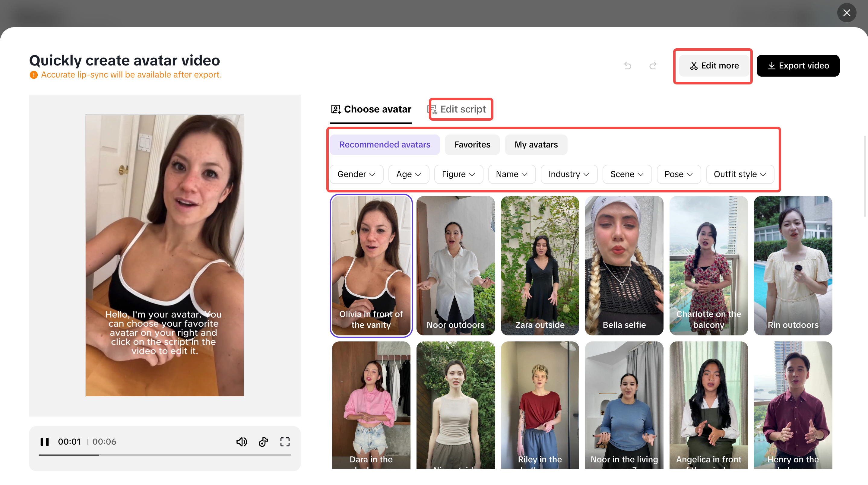868x485 pixels.
Task: Expand the Outfit style dropdown
Action: 740,174
